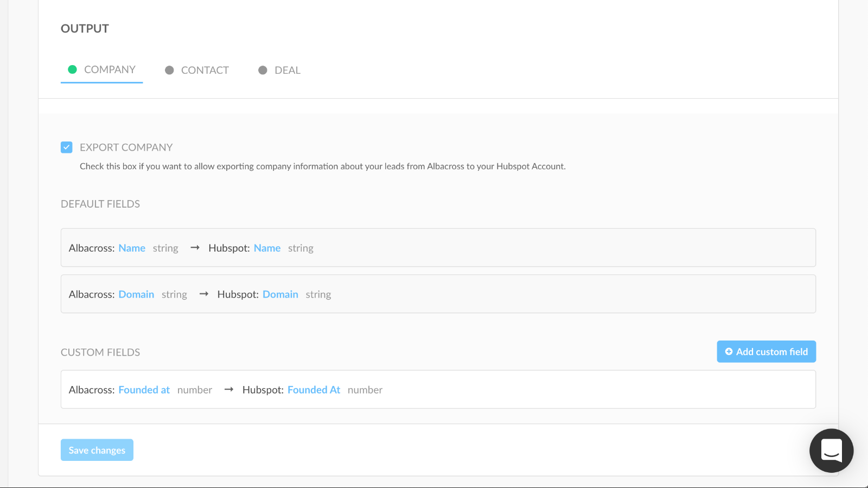Click the Save changes button
Image resolution: width=868 pixels, height=488 pixels.
point(97,450)
